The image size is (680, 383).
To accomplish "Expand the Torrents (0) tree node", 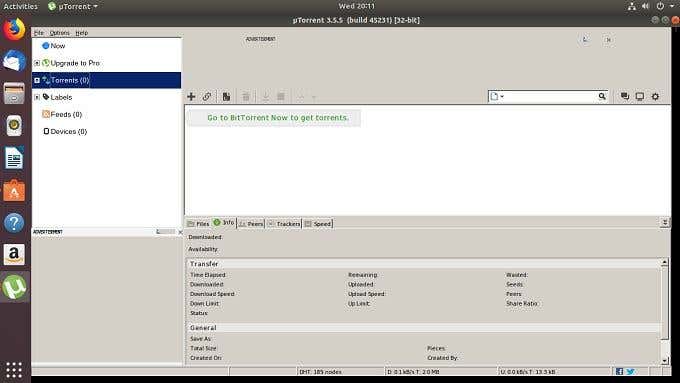I will (x=37, y=80).
